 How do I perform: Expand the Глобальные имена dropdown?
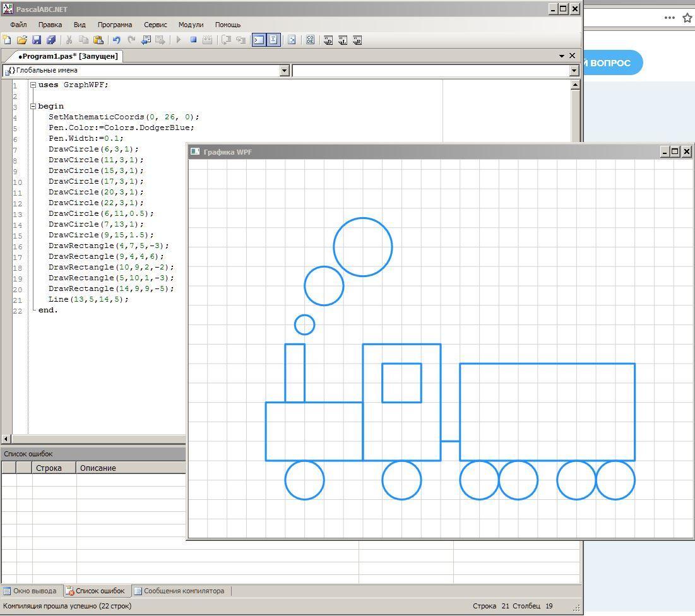tap(284, 71)
